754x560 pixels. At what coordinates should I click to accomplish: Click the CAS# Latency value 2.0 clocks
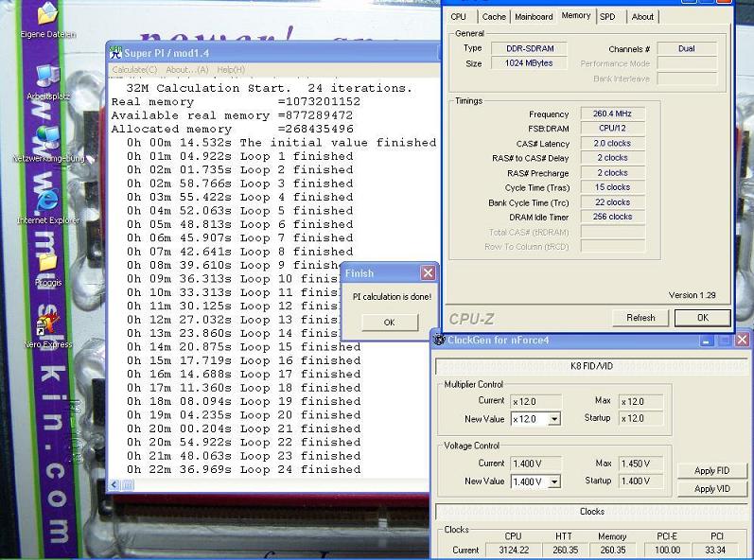[x=612, y=143]
